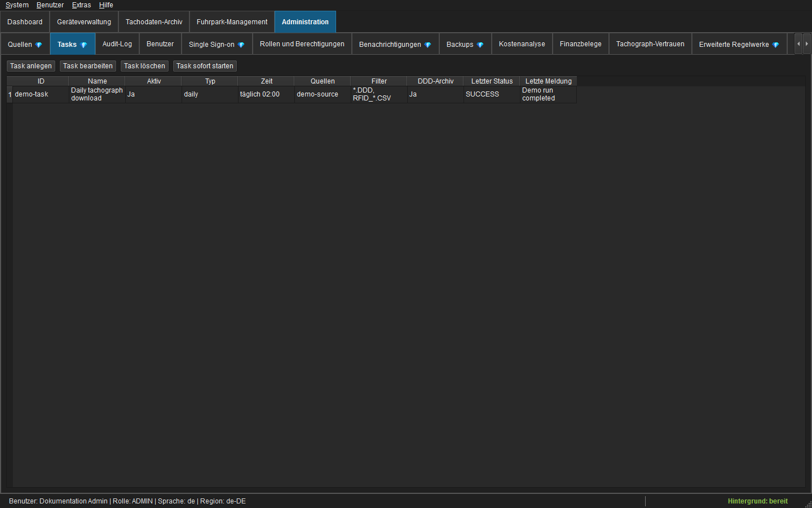Open the Fuhrpark-Management tab
The width and height of the screenshot is (812, 508).
point(232,22)
